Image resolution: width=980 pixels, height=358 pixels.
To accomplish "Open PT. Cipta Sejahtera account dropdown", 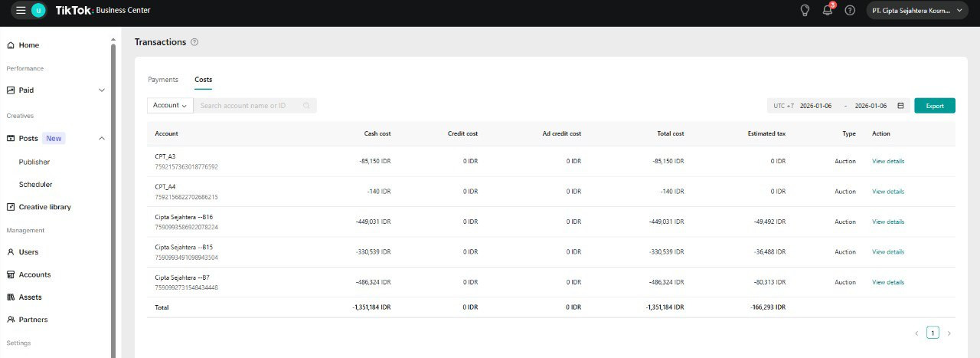I will coord(916,10).
